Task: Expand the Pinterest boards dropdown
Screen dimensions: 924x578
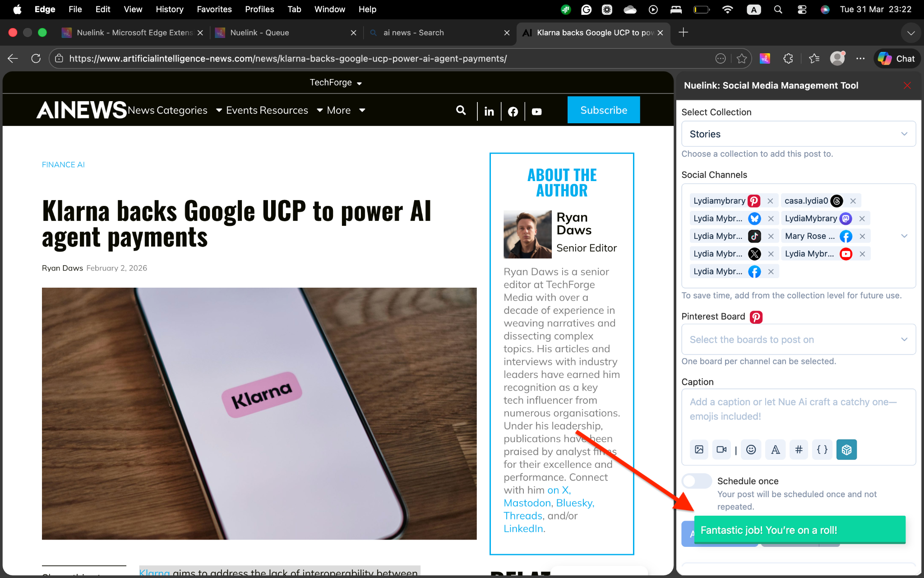Action: tap(798, 340)
